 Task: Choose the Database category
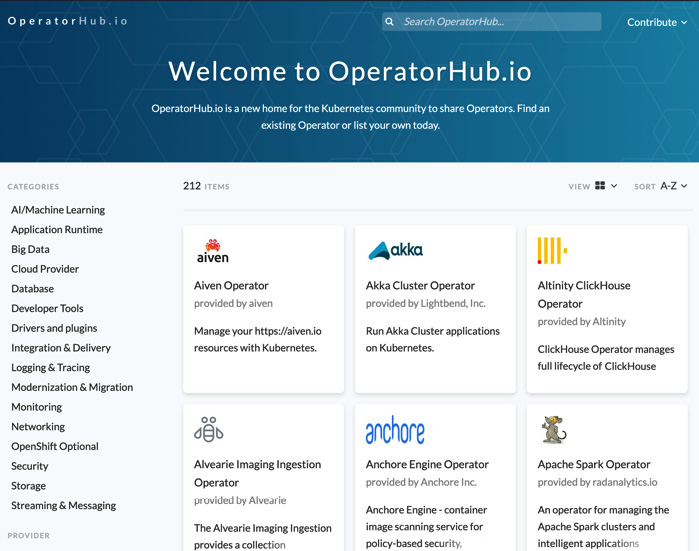click(33, 288)
